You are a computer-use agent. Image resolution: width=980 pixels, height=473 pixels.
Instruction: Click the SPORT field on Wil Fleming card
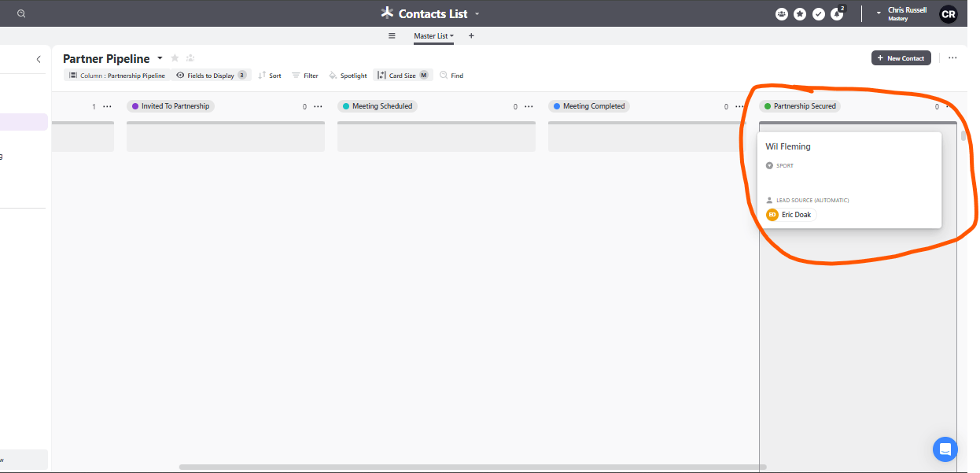[x=779, y=166]
